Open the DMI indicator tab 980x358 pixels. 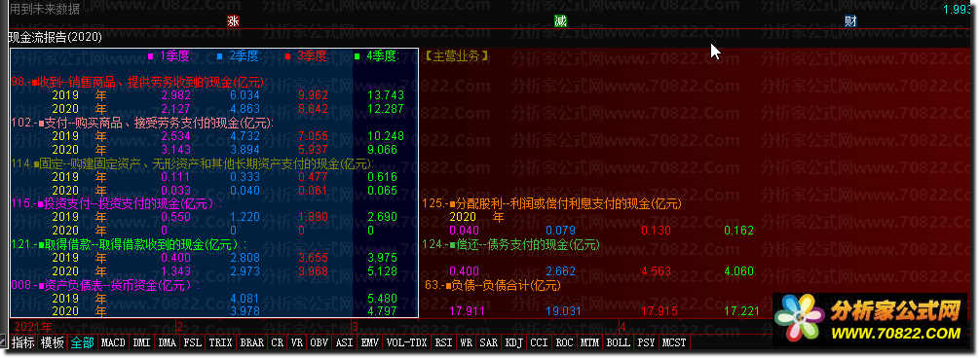pos(142,342)
